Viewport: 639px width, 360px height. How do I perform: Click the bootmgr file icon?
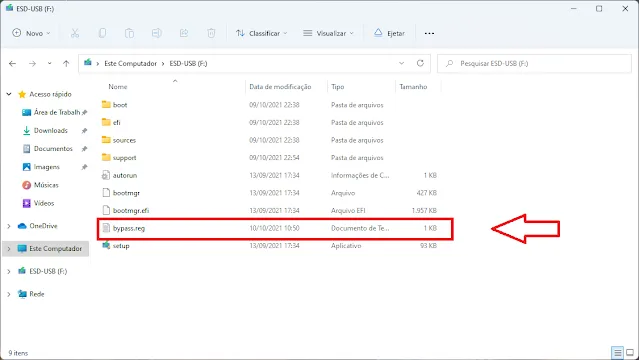click(x=106, y=193)
